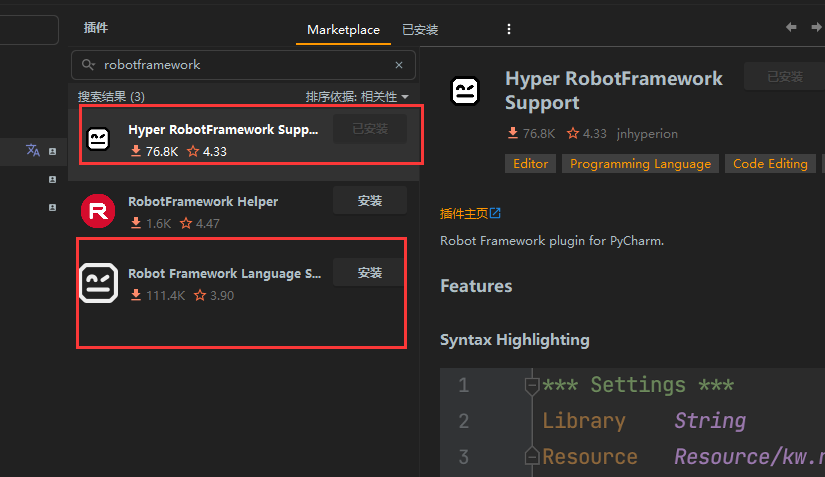
Task: Click the 76.8K download count in details
Action: pyautogui.click(x=531, y=134)
